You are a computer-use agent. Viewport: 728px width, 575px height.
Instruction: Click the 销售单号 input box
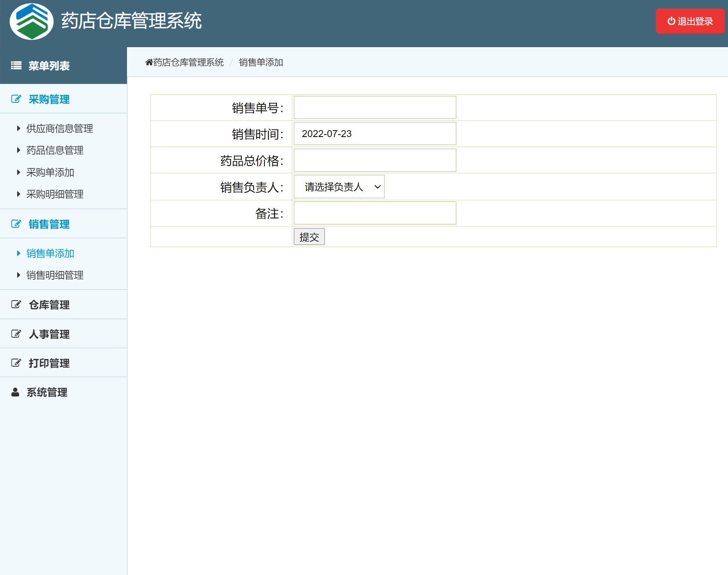click(374, 107)
